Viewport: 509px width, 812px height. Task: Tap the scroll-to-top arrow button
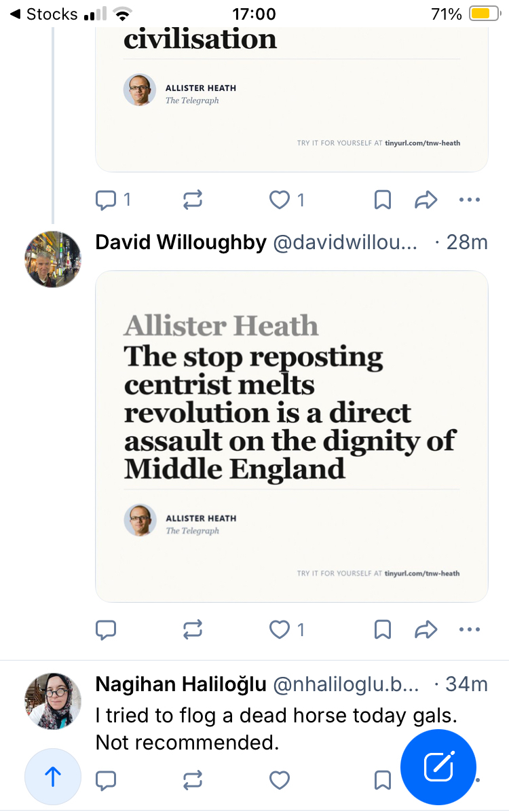click(x=53, y=777)
